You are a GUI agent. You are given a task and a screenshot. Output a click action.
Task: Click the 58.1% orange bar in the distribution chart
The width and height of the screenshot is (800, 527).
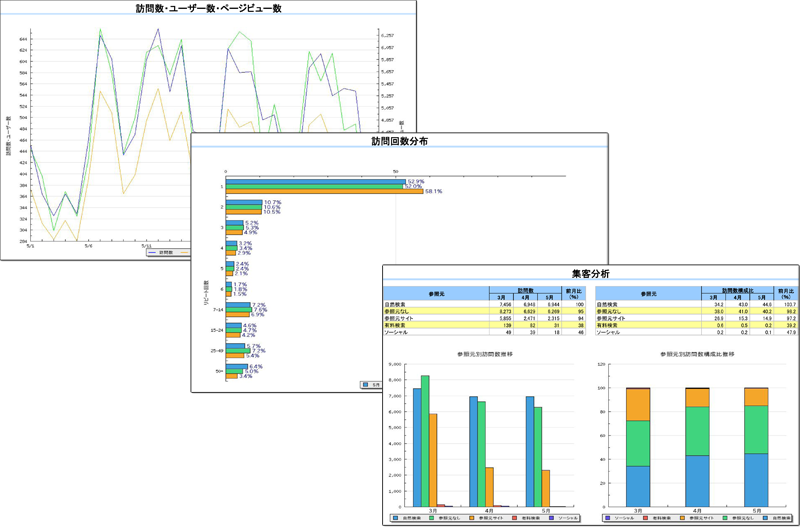pos(324,191)
